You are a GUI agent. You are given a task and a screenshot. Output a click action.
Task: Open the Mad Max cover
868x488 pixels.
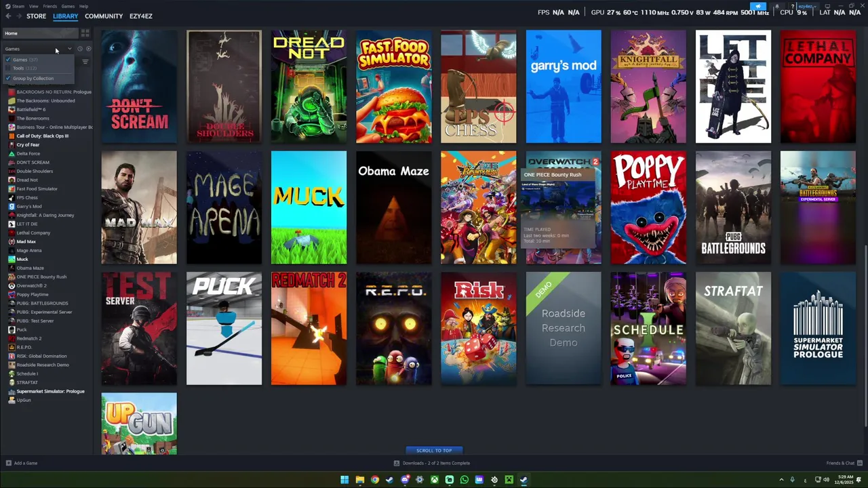tap(139, 207)
